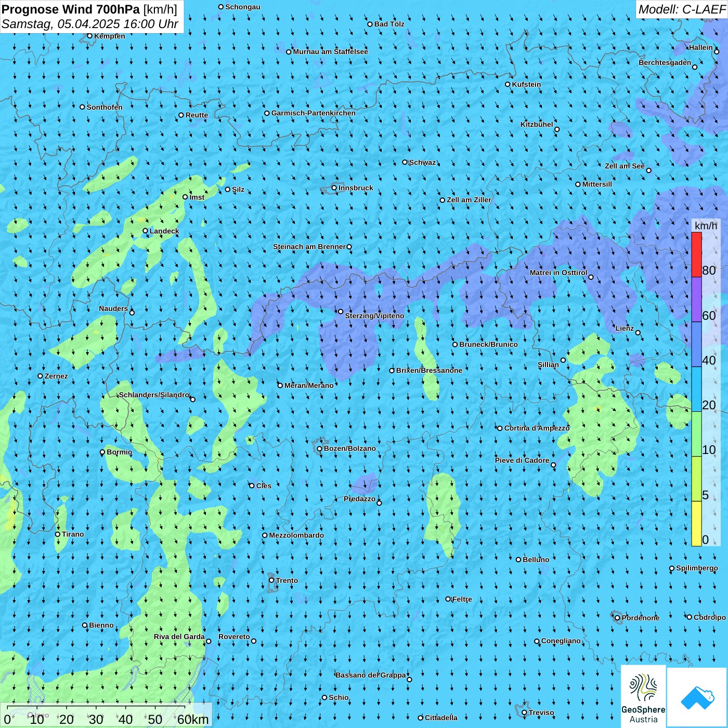Click the Zell am See label
Image resolution: width=728 pixels, height=728 pixels.
click(x=625, y=166)
